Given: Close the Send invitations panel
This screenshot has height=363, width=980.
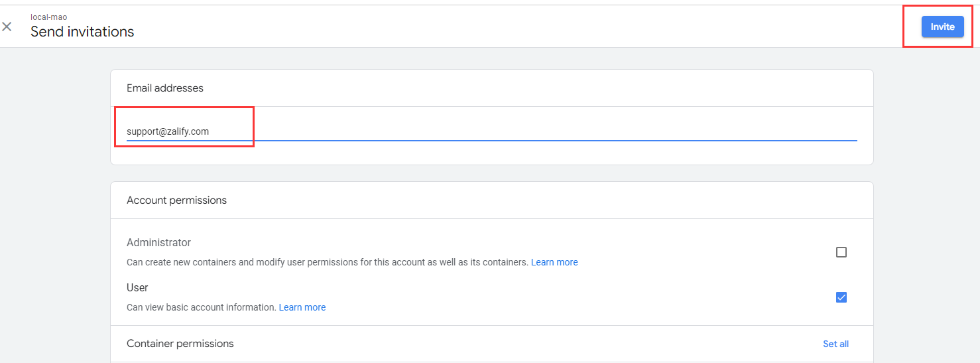Looking at the screenshot, I should pos(7,27).
